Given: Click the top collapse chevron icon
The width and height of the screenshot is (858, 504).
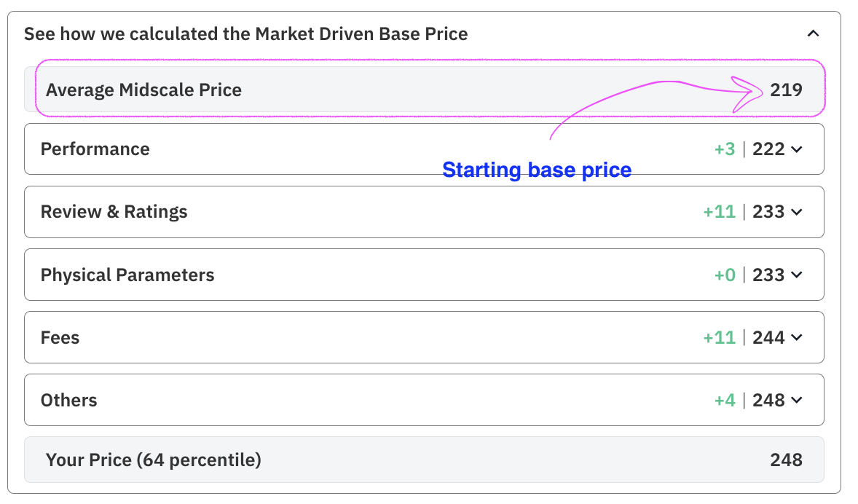Looking at the screenshot, I should tap(814, 34).
